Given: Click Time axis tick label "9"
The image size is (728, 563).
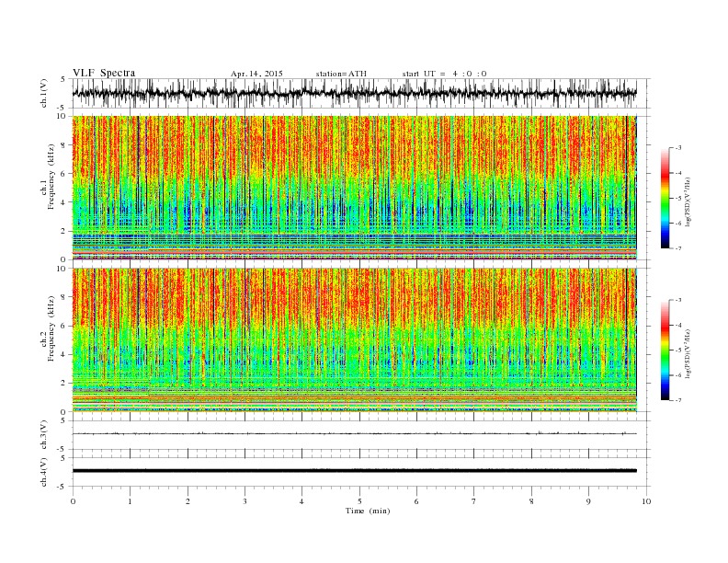Looking at the screenshot, I should point(588,501).
